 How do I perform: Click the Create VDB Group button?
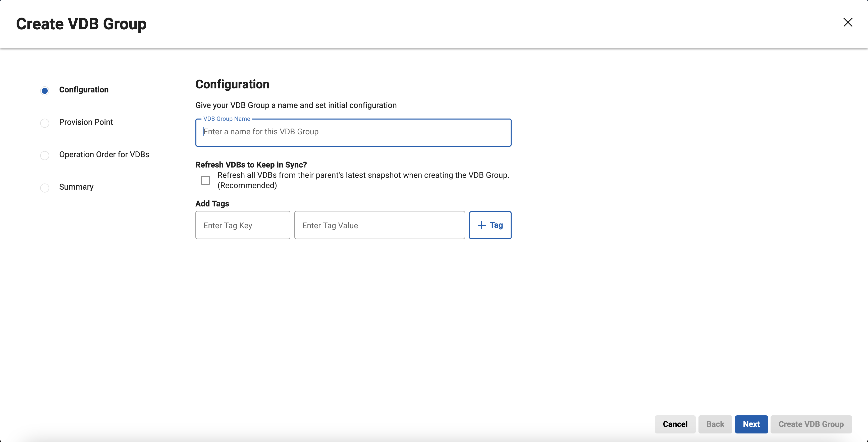tap(811, 424)
